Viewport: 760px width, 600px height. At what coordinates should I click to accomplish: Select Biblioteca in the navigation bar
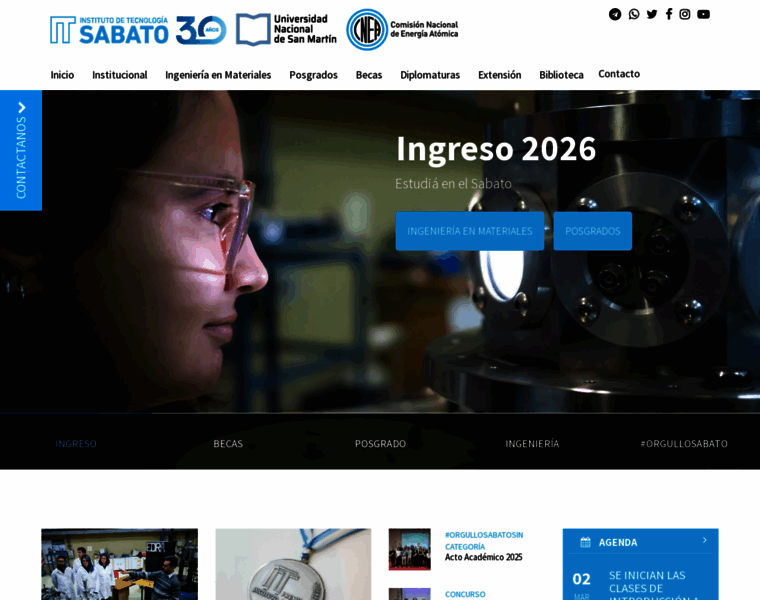coord(561,75)
